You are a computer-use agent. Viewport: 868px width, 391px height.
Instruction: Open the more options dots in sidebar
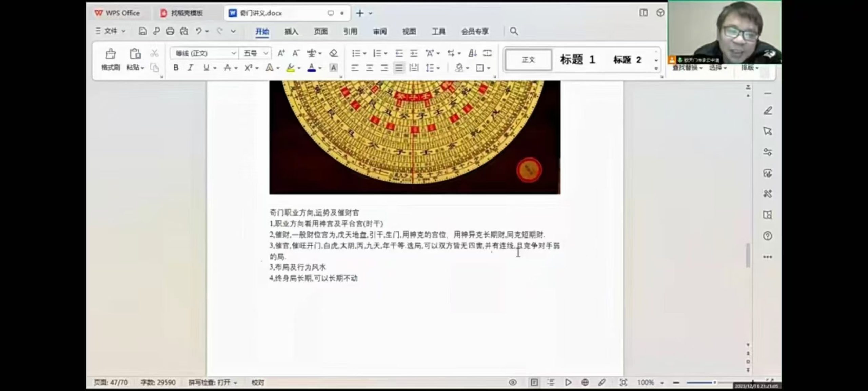coord(768,257)
